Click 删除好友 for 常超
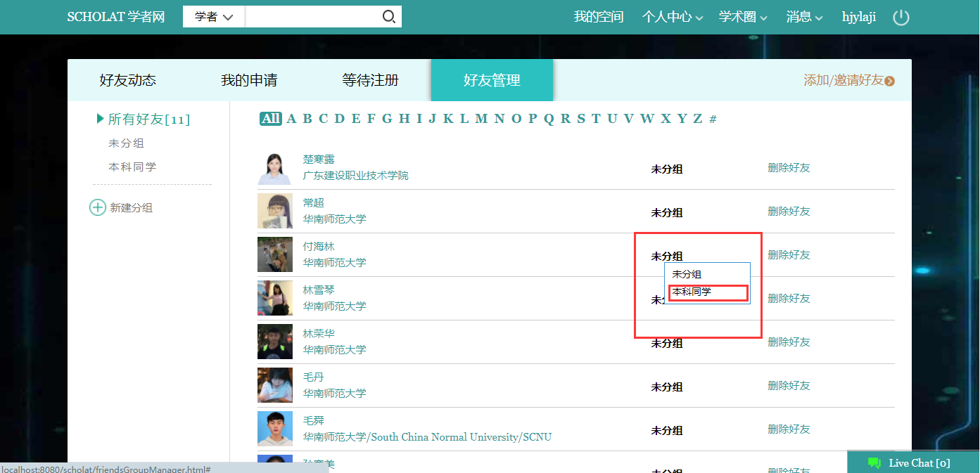Screen dimensions: 980x473 789,211
